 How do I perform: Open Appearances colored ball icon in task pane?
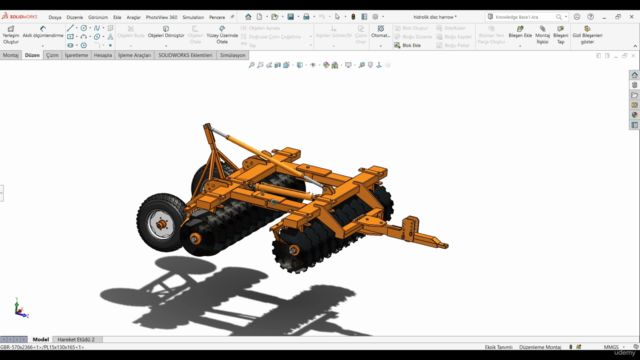[x=634, y=115]
